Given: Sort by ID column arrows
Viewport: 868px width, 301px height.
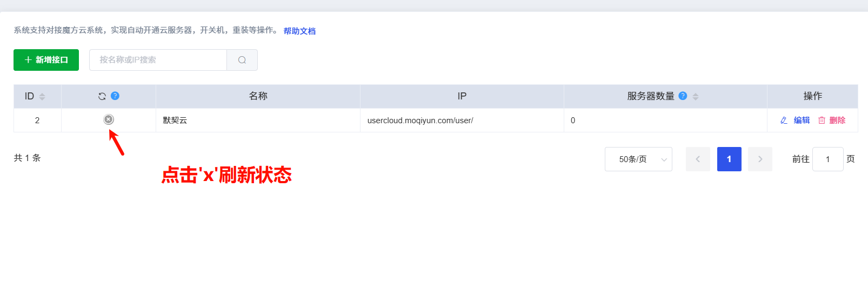Looking at the screenshot, I should point(42,97).
